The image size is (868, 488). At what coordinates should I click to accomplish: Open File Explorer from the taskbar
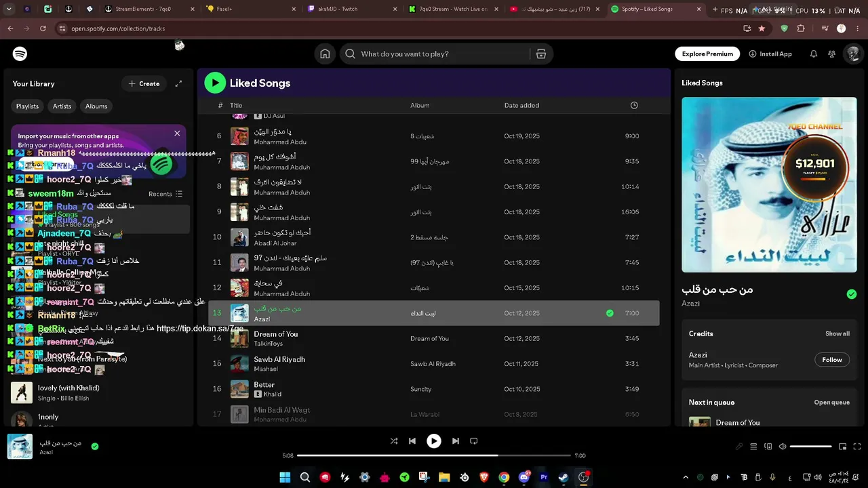(444, 477)
